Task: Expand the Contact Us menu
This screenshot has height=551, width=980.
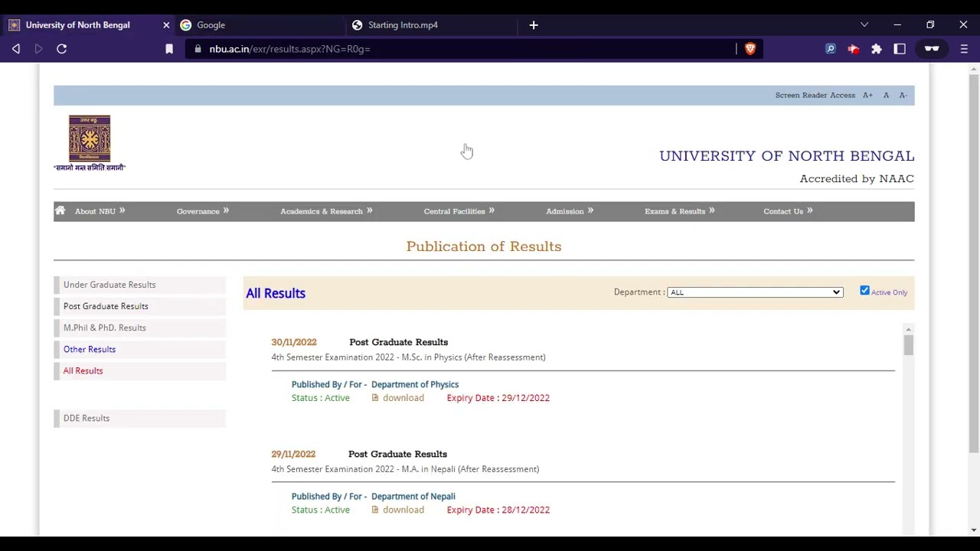Action: [788, 211]
